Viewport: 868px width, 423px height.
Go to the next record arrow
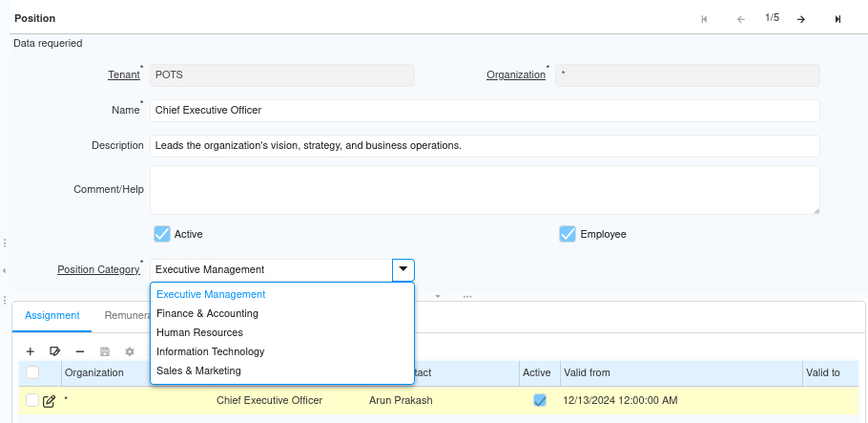point(801,19)
